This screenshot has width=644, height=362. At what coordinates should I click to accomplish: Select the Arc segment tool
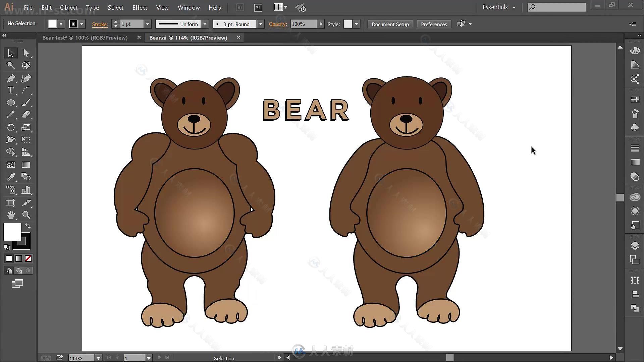[26, 90]
